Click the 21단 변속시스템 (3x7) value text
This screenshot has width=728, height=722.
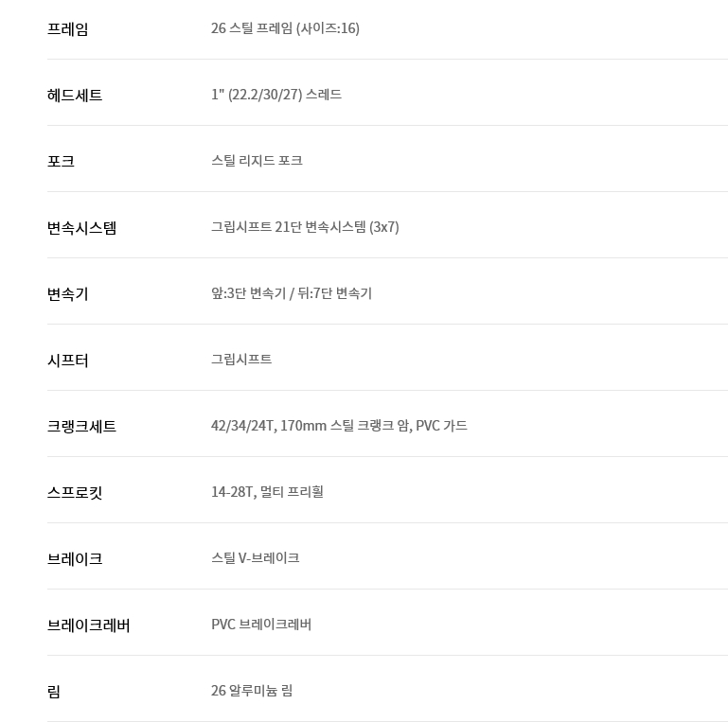(305, 227)
